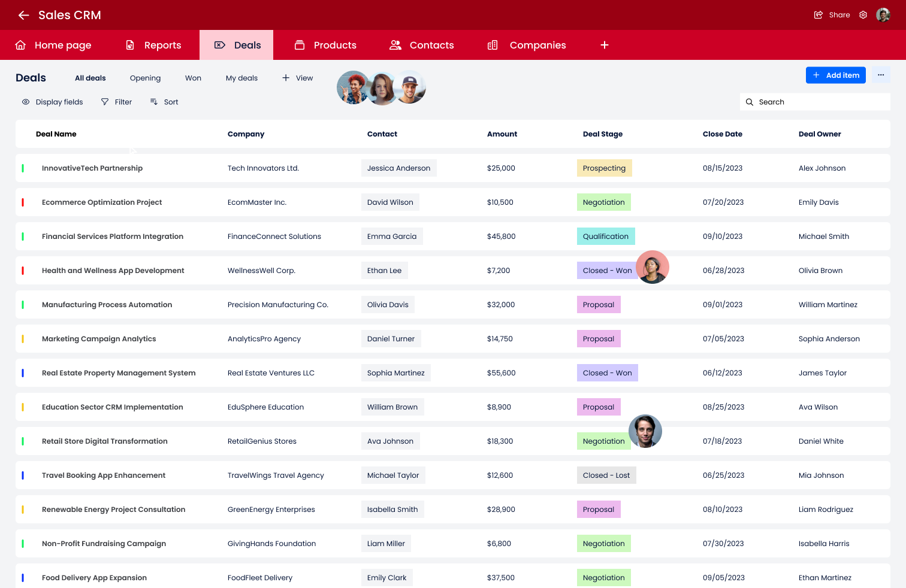Click the back arrow beside Sales CRM
This screenshot has width=906, height=588.
(x=23, y=15)
